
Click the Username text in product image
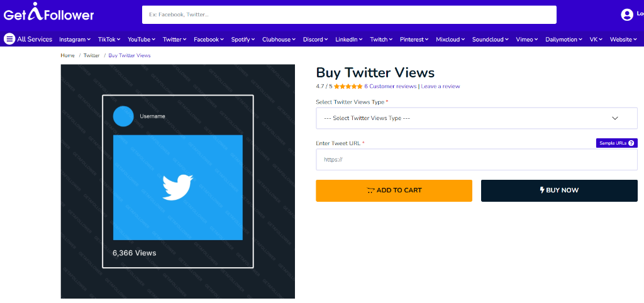pos(152,116)
